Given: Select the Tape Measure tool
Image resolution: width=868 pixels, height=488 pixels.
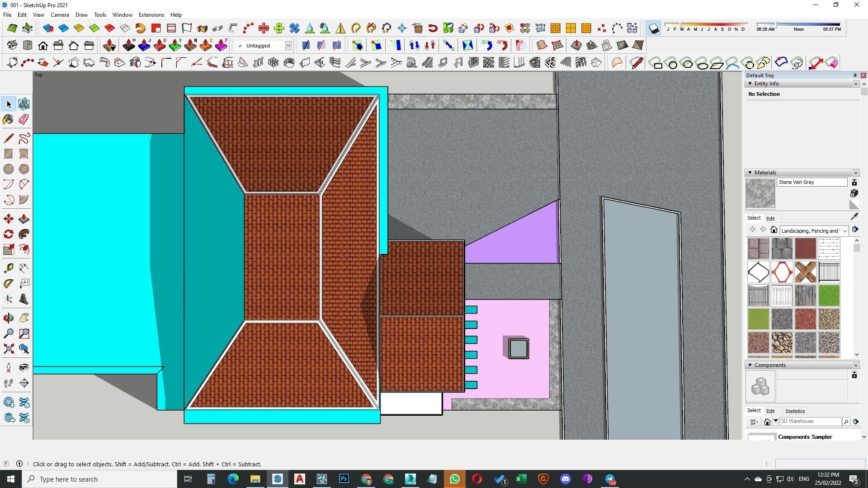Looking at the screenshot, I should pos(8,268).
